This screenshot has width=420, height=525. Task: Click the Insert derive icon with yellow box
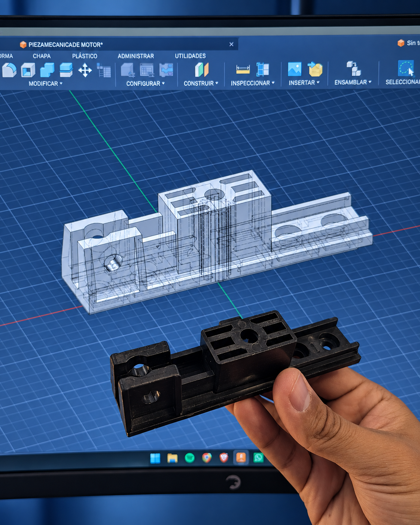pos(315,69)
